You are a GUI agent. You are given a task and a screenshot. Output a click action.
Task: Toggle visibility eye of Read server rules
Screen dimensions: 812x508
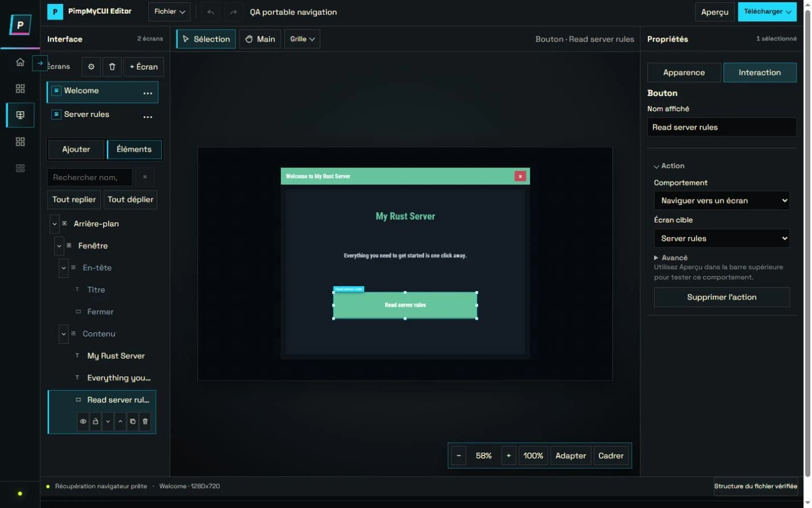coord(83,421)
